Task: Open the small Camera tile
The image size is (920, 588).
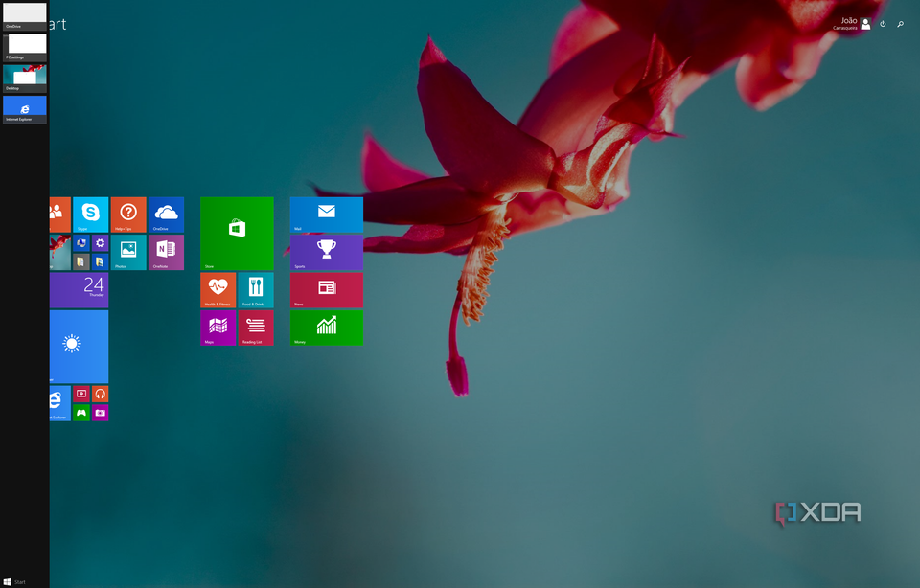Action: point(101,412)
